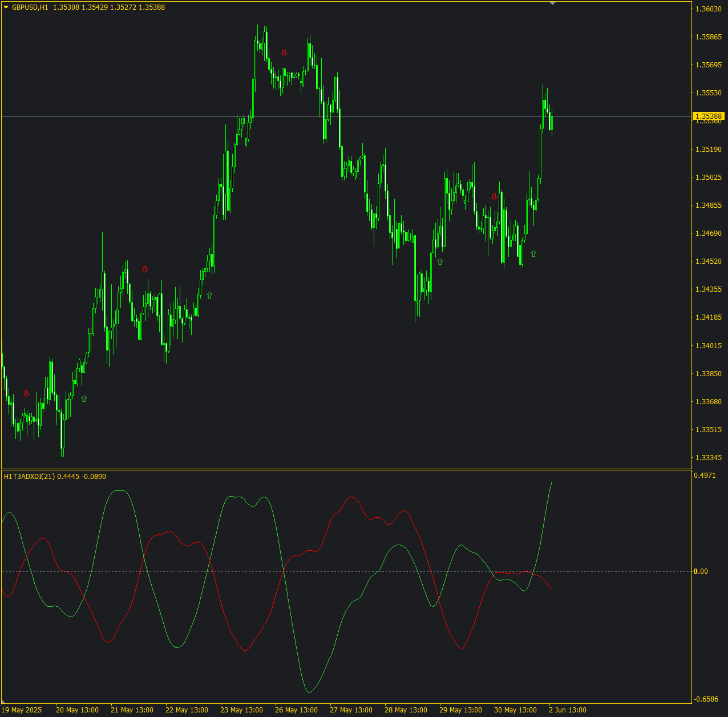Select the red down arrow beside the 1.35865 peak
Screen dimensions: 728x717
284,53
